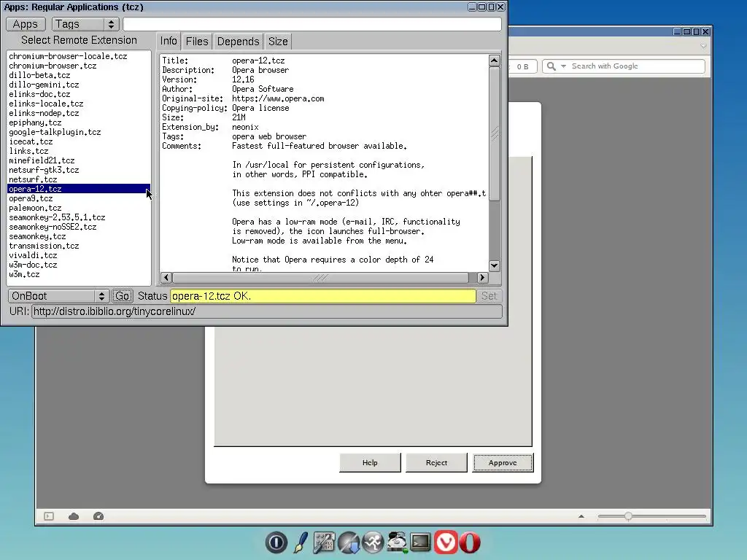Click Reject in the Opera license dialog

click(x=436, y=463)
